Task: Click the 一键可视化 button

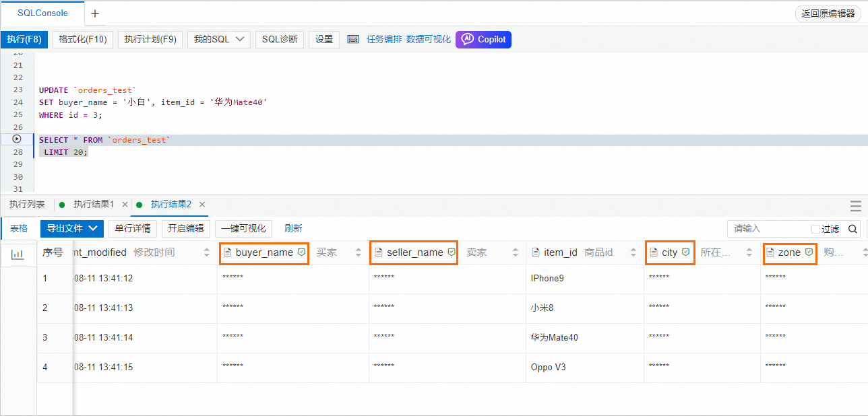Action: [x=243, y=229]
